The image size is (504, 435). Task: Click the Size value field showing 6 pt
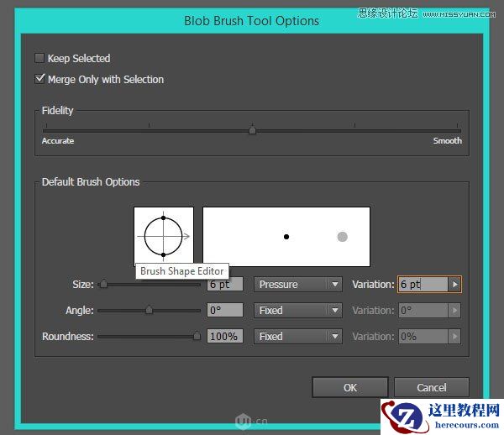coord(225,284)
